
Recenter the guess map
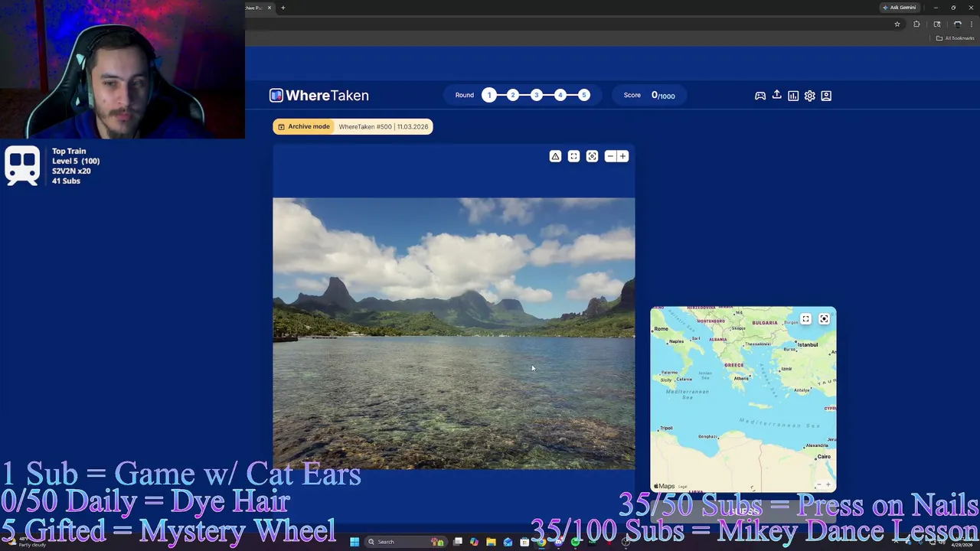pyautogui.click(x=824, y=319)
